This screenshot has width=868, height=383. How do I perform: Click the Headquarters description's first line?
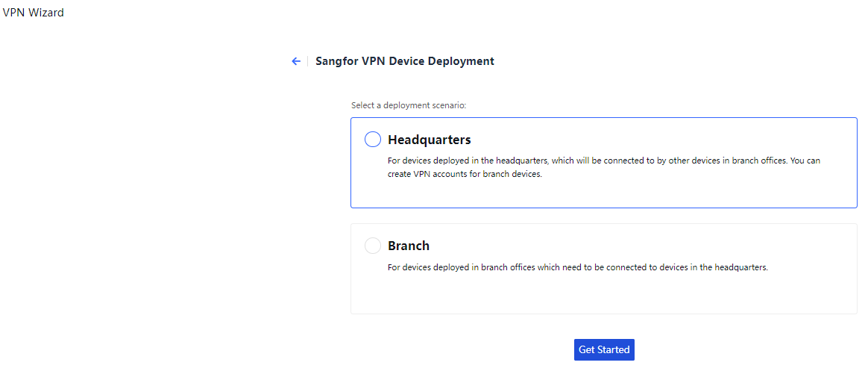(x=604, y=161)
